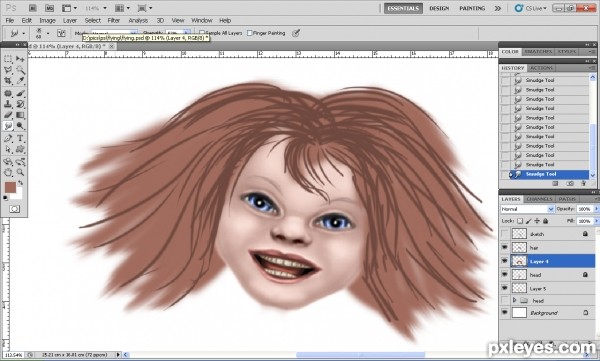
Task: Select the Gradient tool
Action: click(20, 115)
